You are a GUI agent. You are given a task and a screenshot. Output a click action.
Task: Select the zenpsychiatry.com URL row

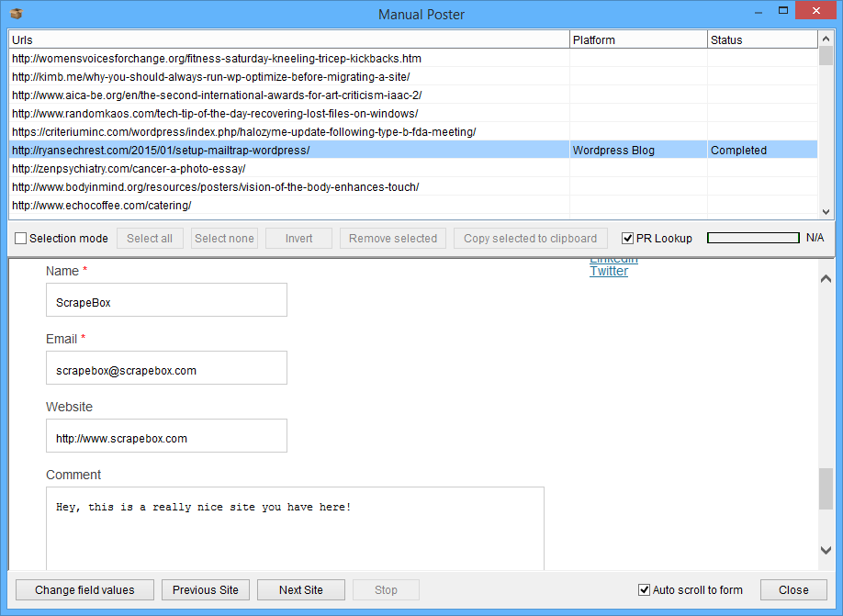128,169
